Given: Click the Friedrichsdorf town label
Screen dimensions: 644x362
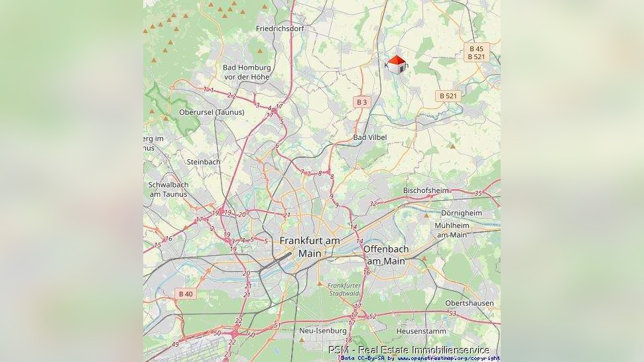Looking at the screenshot, I should [280, 29].
